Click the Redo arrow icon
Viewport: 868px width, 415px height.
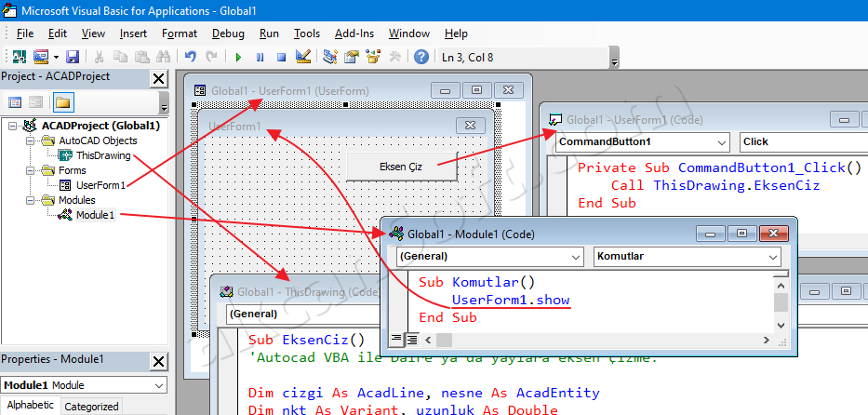point(211,57)
